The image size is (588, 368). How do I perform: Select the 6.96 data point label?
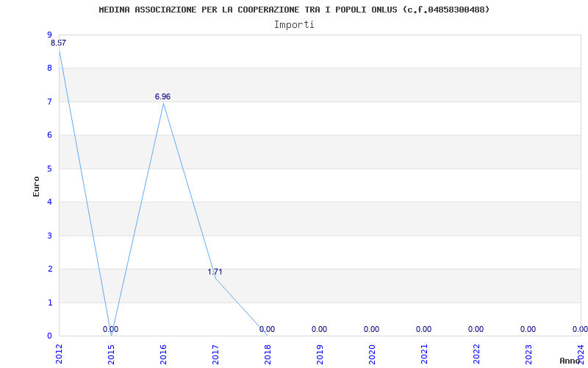162,96
